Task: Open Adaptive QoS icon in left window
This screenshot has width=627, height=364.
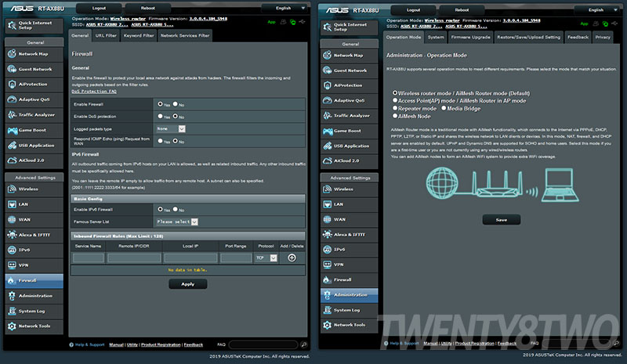Action: (12, 99)
